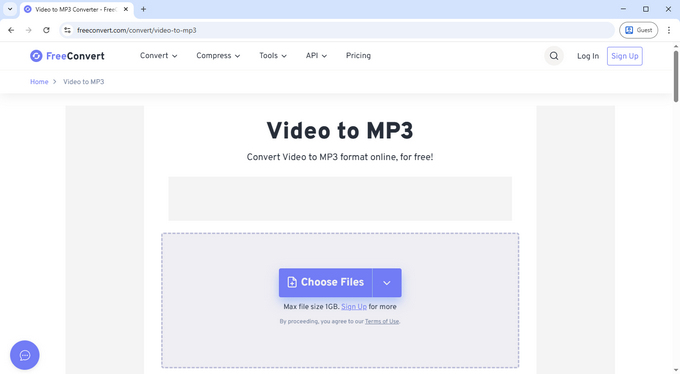Click the browser forward arrow
680x374 pixels.
pos(29,30)
